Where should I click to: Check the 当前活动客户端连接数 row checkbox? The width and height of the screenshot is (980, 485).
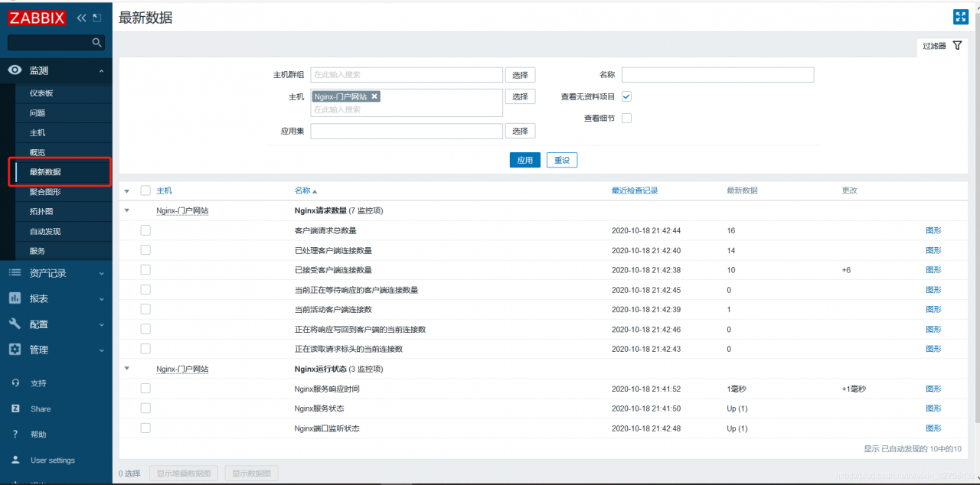[145, 309]
